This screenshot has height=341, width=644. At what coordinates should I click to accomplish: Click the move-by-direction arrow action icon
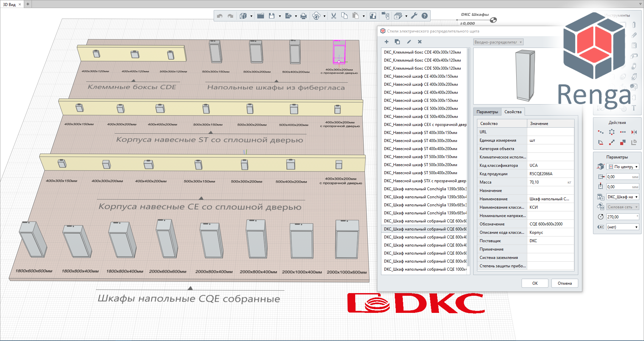click(x=612, y=142)
